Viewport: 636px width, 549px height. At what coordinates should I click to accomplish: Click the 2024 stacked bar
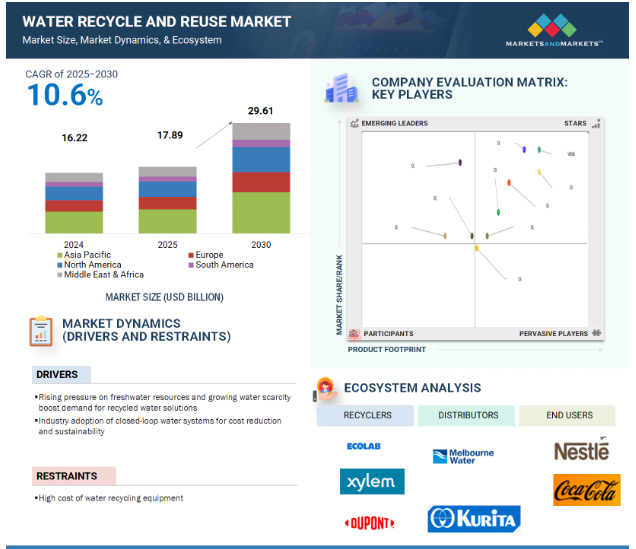74,203
